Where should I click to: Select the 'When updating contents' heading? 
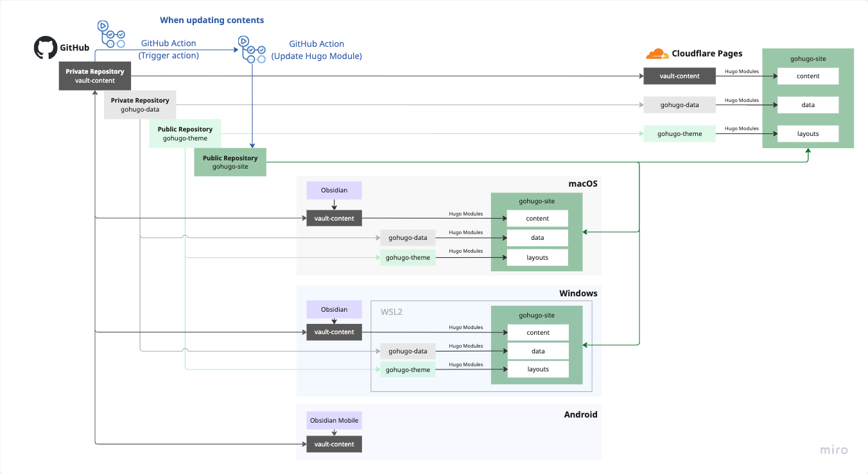coord(212,20)
